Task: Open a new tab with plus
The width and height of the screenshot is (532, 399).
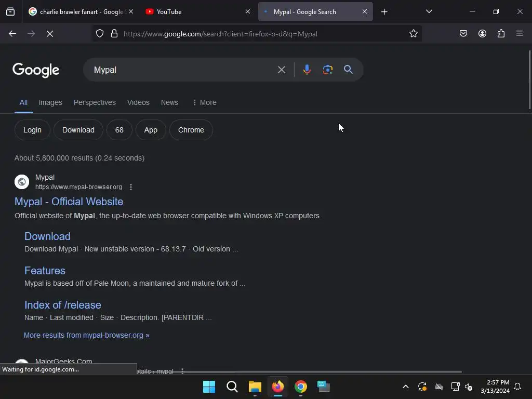Action: [384, 12]
